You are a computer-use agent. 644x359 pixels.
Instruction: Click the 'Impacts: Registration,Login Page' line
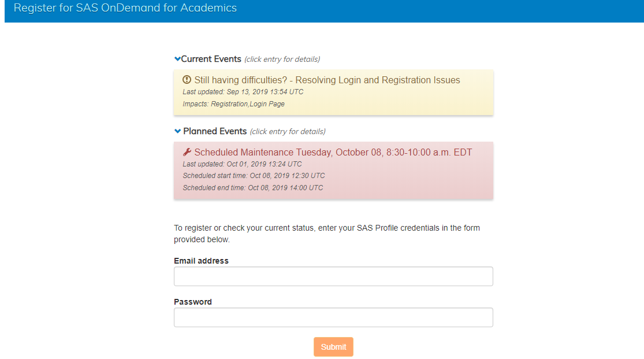tap(233, 104)
